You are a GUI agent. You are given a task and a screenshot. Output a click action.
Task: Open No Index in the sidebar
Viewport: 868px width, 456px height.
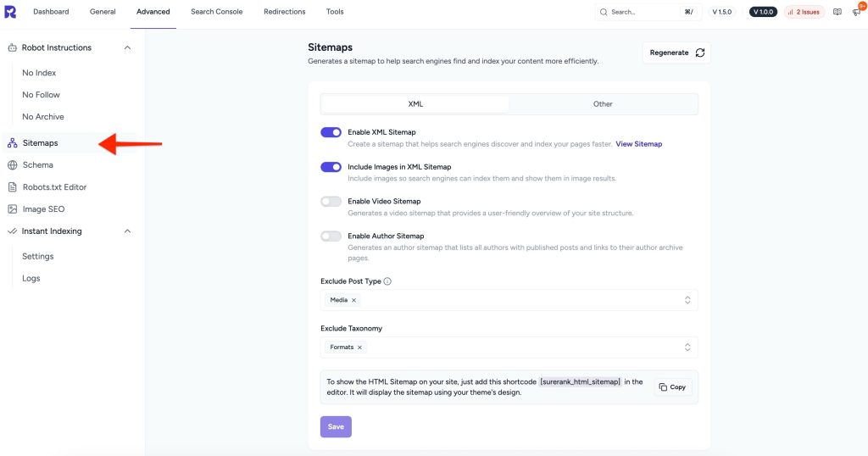[39, 73]
